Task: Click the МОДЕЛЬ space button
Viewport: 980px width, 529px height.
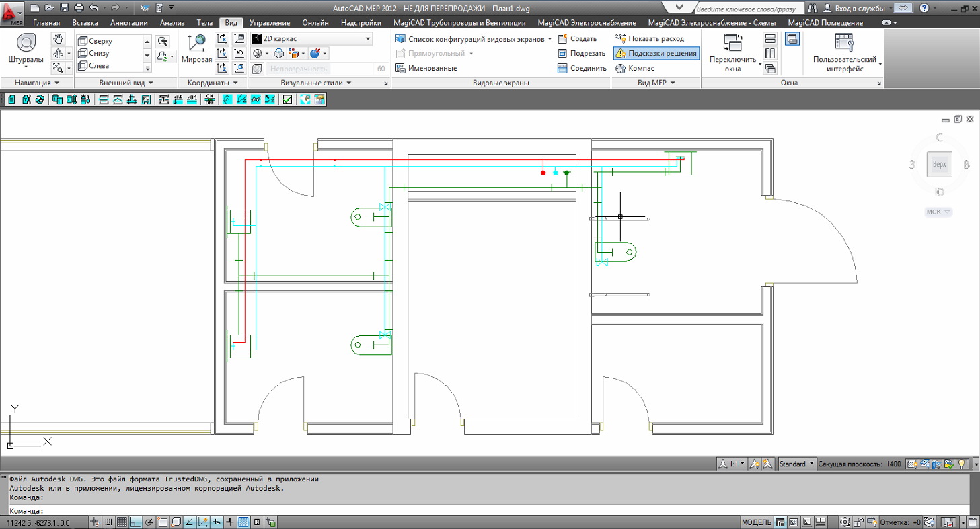Action: (x=757, y=522)
